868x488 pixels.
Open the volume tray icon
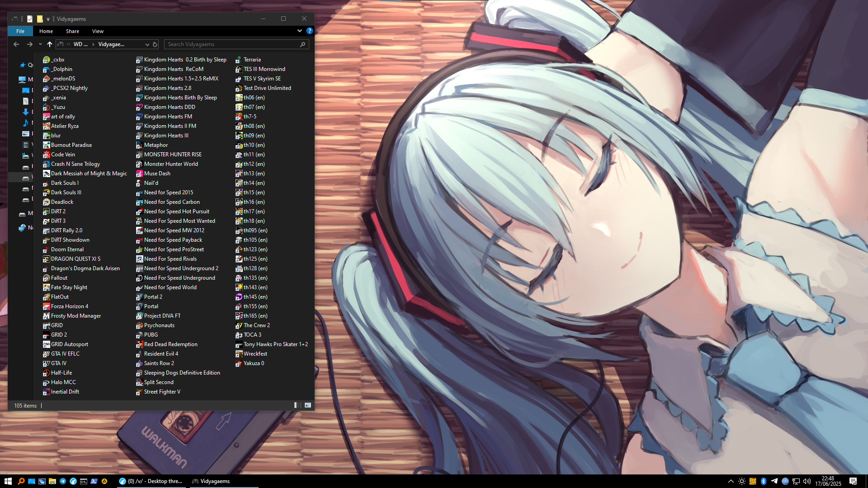807,481
